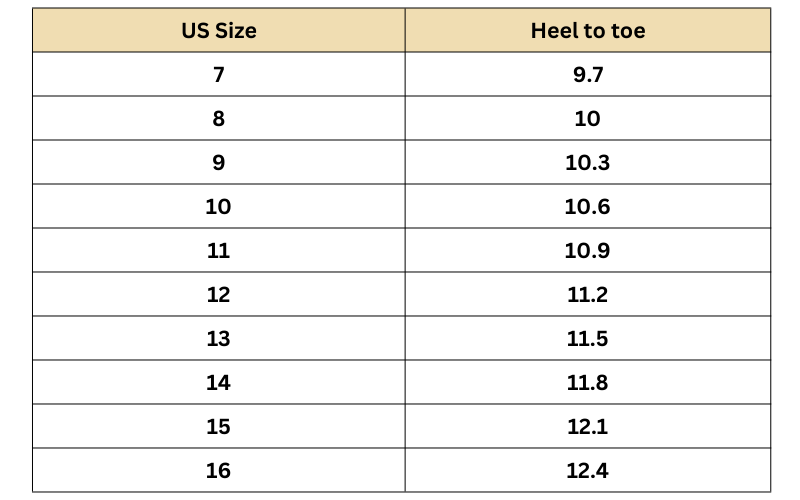Image resolution: width=800 pixels, height=500 pixels.
Task: Select the 11.2 heel to toe cell
Action: [x=587, y=295]
